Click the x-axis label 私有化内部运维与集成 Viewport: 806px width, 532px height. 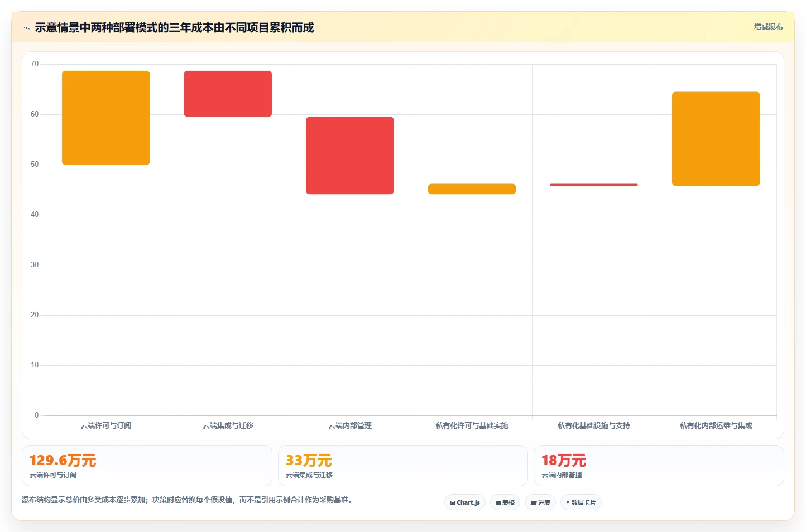(x=716, y=425)
